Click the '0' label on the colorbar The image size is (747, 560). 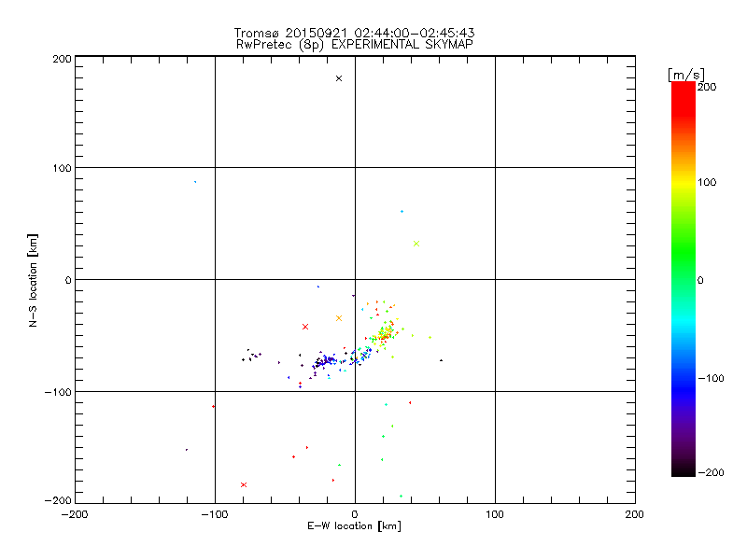[x=700, y=281]
